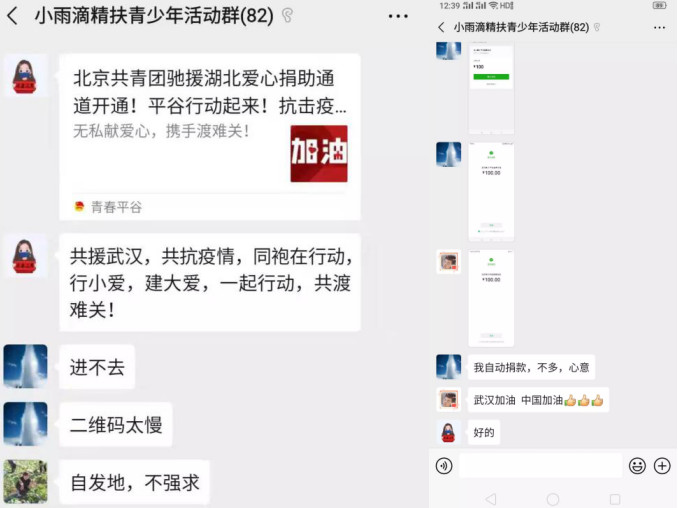This screenshot has width=678, height=508.
Task: Tap the back arrow in the right chat header
Action: 441,28
